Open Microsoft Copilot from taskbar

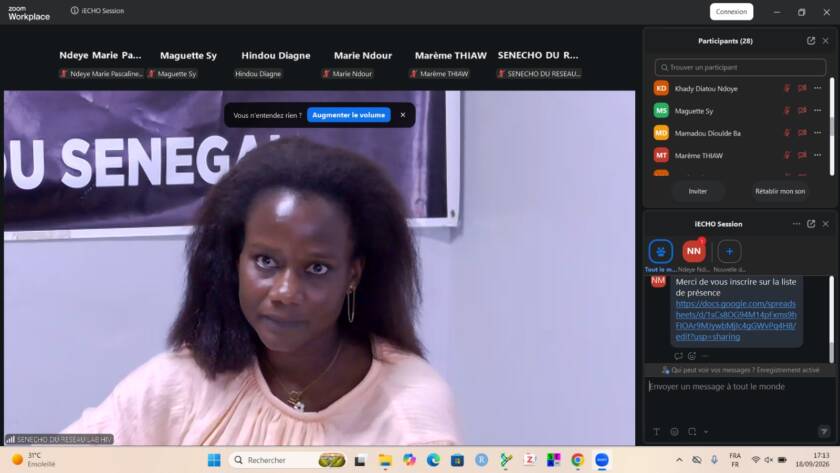coord(409,460)
